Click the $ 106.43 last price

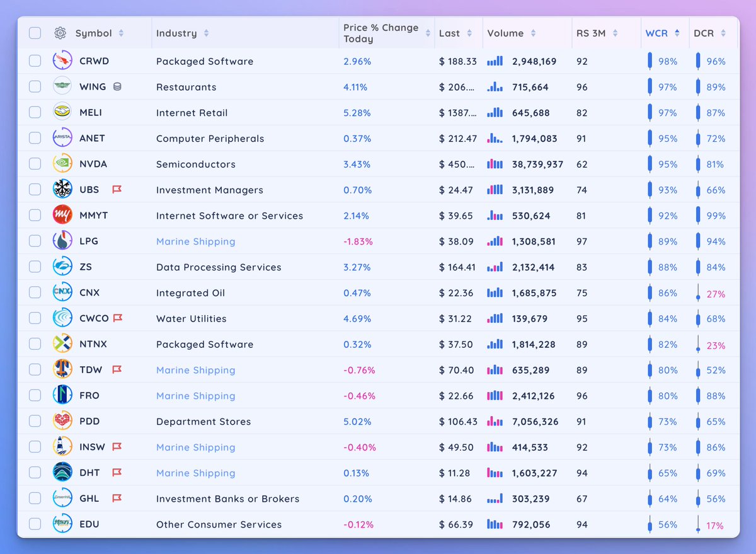(x=458, y=422)
